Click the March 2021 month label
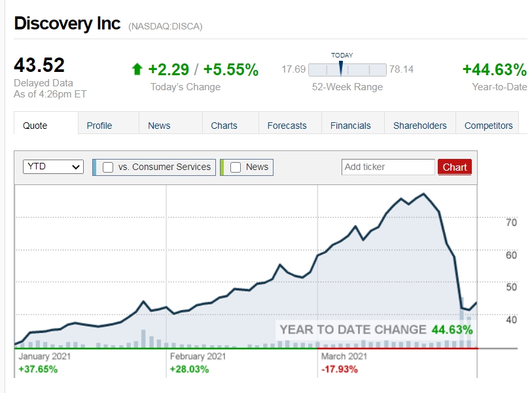The image size is (532, 393). (344, 356)
